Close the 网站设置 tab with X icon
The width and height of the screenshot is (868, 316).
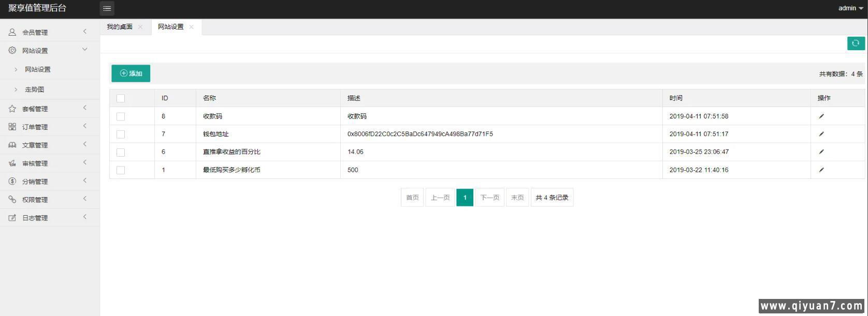point(192,27)
